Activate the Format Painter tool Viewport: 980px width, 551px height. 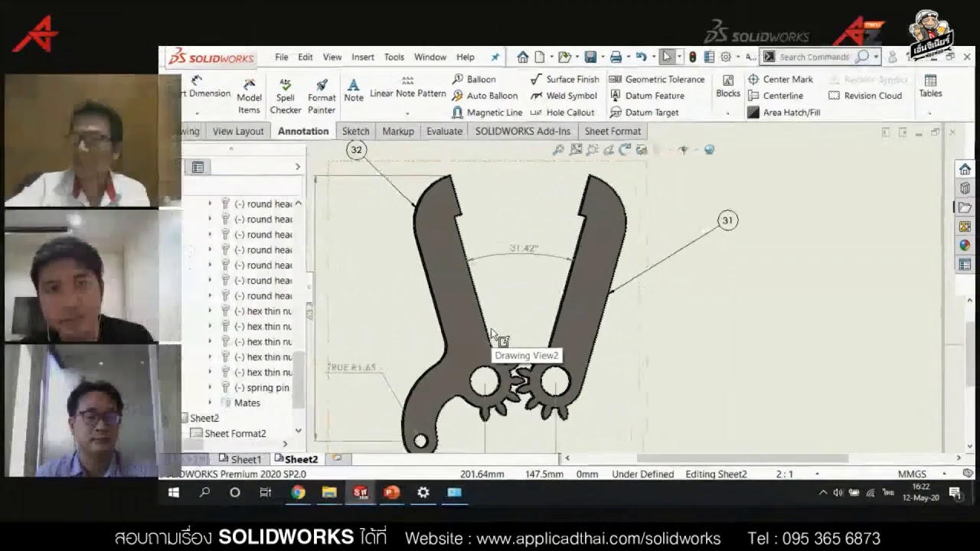pos(322,96)
